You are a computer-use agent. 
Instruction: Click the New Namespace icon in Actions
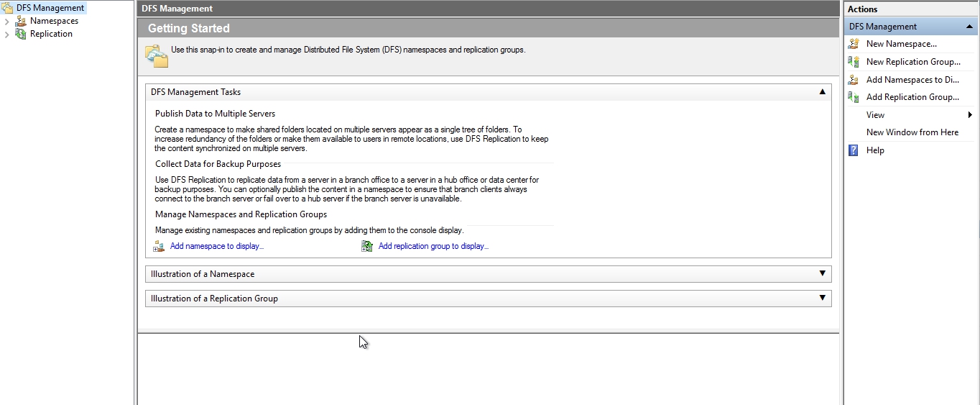[x=854, y=44]
